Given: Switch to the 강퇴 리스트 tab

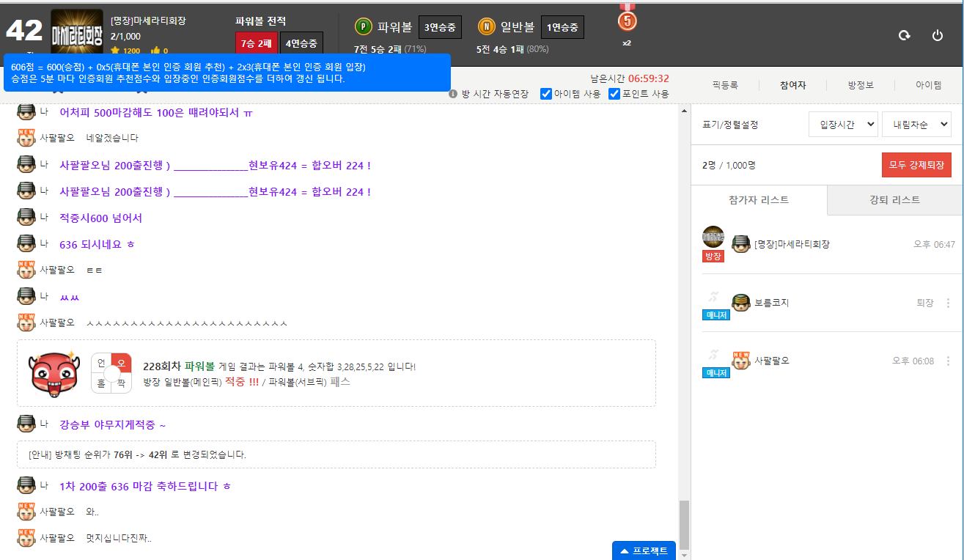Looking at the screenshot, I should tap(894, 200).
